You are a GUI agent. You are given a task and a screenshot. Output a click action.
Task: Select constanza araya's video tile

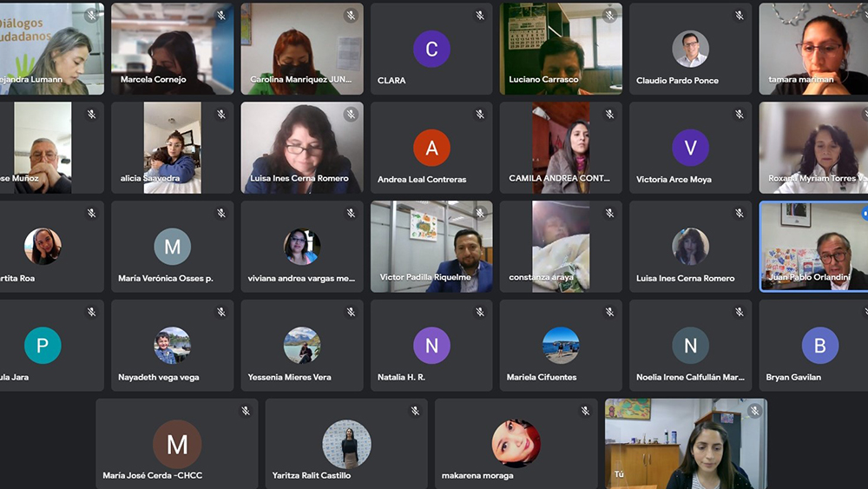click(x=561, y=246)
